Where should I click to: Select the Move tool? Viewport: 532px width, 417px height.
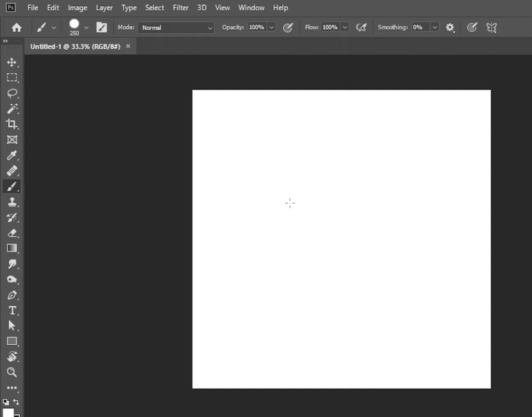(x=11, y=62)
